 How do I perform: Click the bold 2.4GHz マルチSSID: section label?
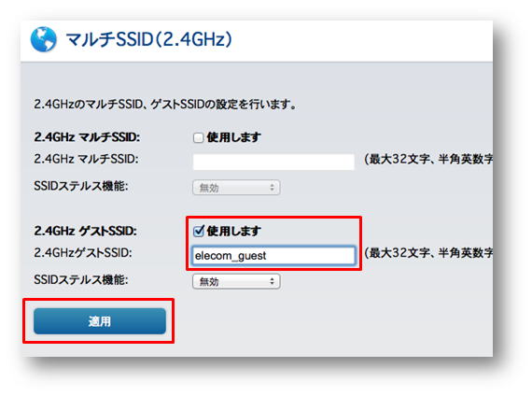pyautogui.click(x=87, y=137)
